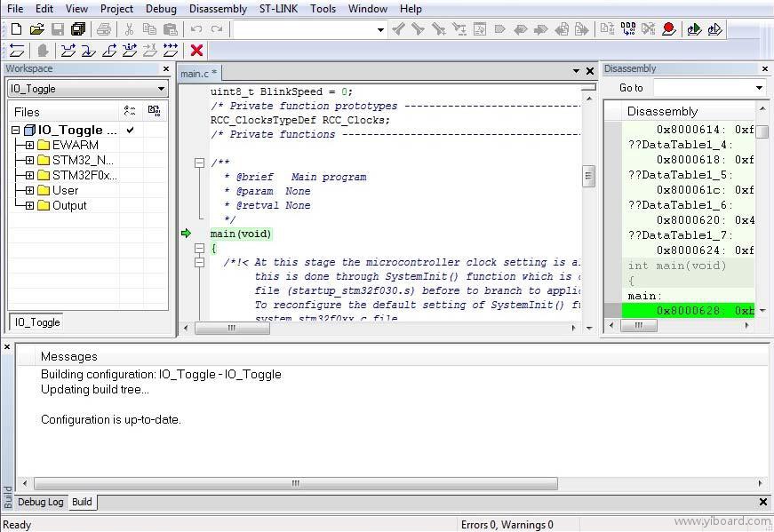Click the Paste clipboard icon
Viewport: 774px width, 532px height.
(171, 29)
